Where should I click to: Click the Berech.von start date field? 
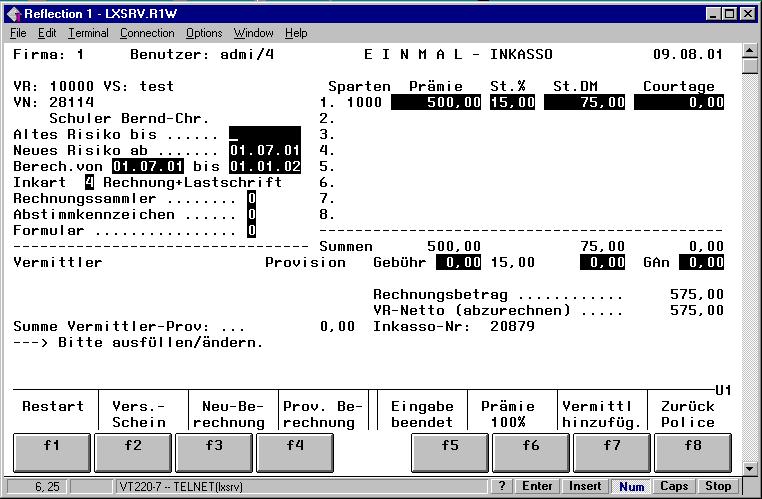[x=148, y=166]
